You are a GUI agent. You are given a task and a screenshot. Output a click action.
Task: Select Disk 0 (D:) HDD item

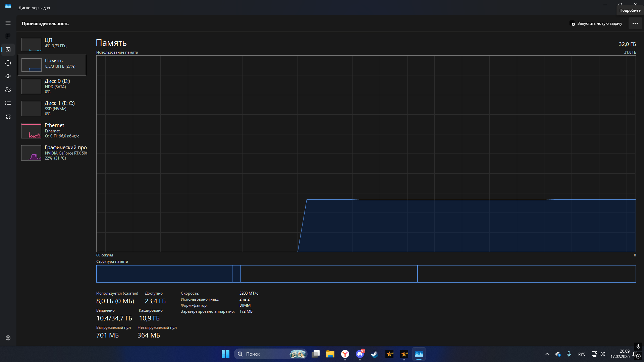pyautogui.click(x=52, y=86)
